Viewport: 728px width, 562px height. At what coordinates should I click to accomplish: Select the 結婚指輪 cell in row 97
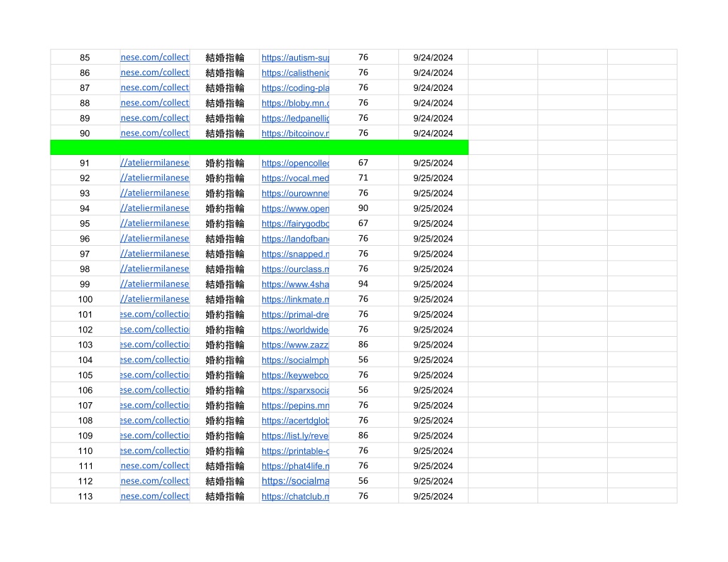coord(225,254)
